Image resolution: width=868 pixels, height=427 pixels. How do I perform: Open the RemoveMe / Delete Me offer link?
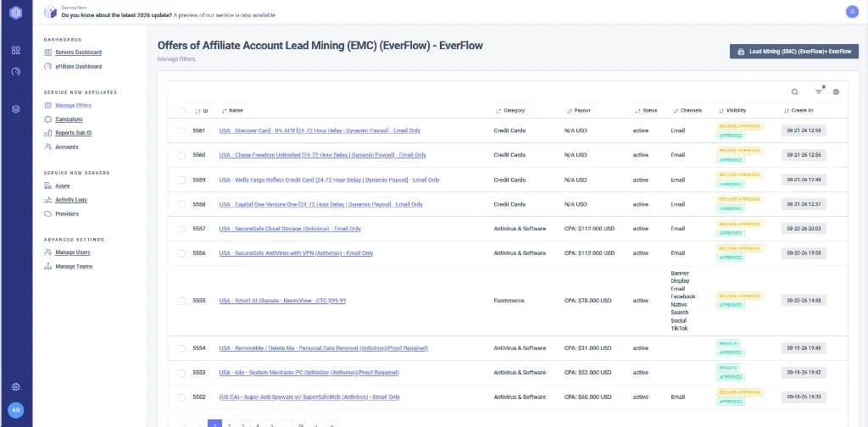(x=323, y=348)
